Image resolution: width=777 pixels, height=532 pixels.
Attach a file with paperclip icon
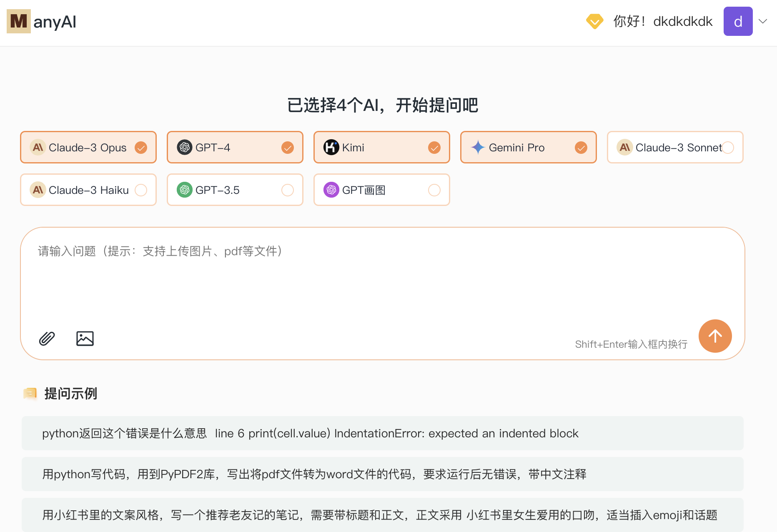point(47,339)
